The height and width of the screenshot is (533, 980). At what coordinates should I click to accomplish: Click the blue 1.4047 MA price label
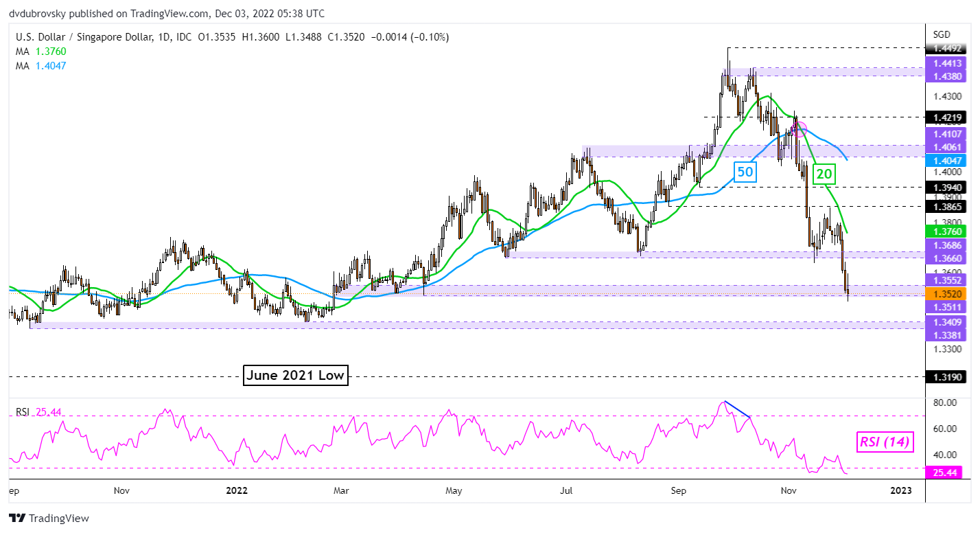946,160
